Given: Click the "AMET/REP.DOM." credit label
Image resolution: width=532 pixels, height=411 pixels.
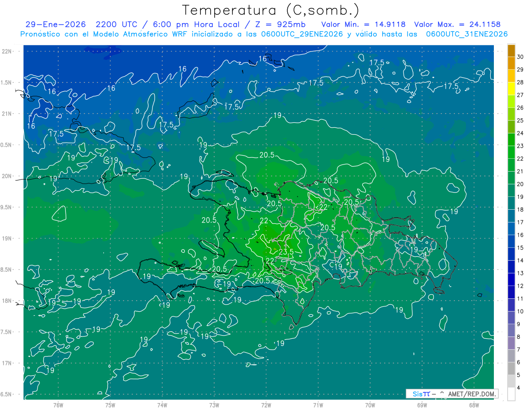Looking at the screenshot, I should (472, 394).
